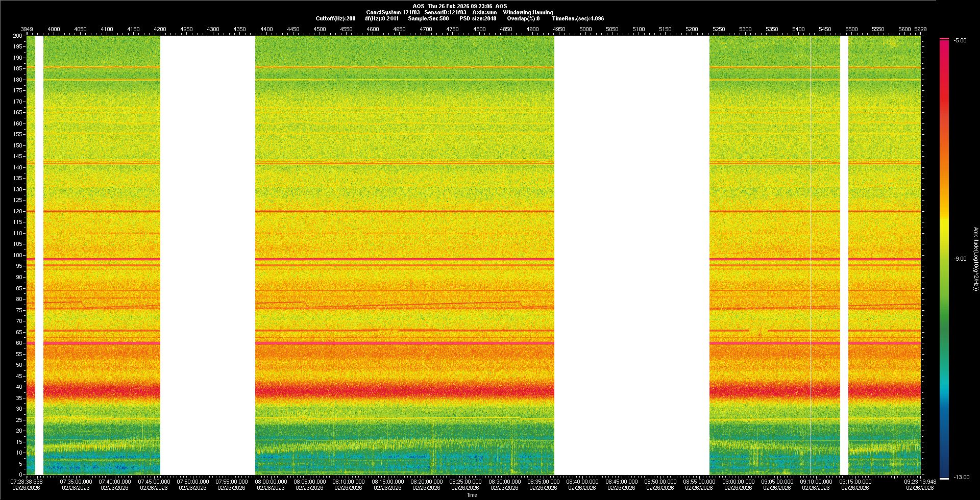980x500 pixels.
Task: Click the white data gap after 07:45:00
Action: tap(207, 255)
